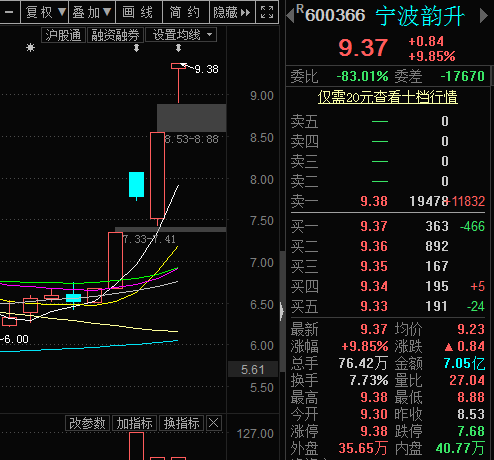Click the 换手 value 7.73%
Image resolution: width=494 pixels, height=460 pixels.
[369, 380]
